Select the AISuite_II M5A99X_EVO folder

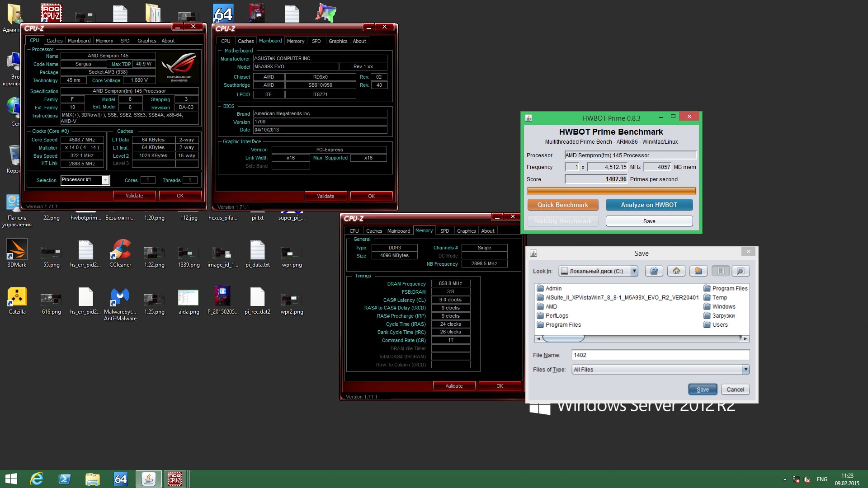(x=618, y=297)
